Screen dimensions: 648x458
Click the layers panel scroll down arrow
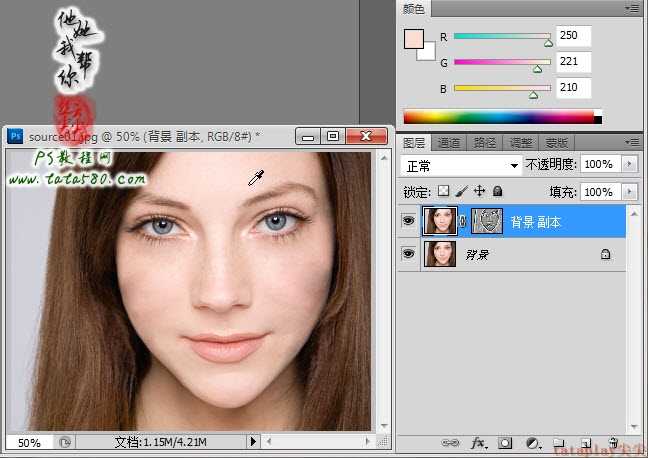(x=634, y=427)
